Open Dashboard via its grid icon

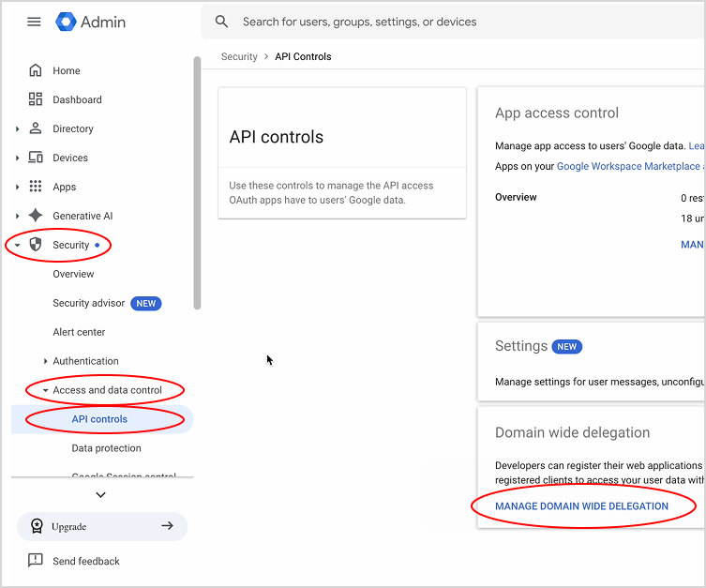click(36, 99)
